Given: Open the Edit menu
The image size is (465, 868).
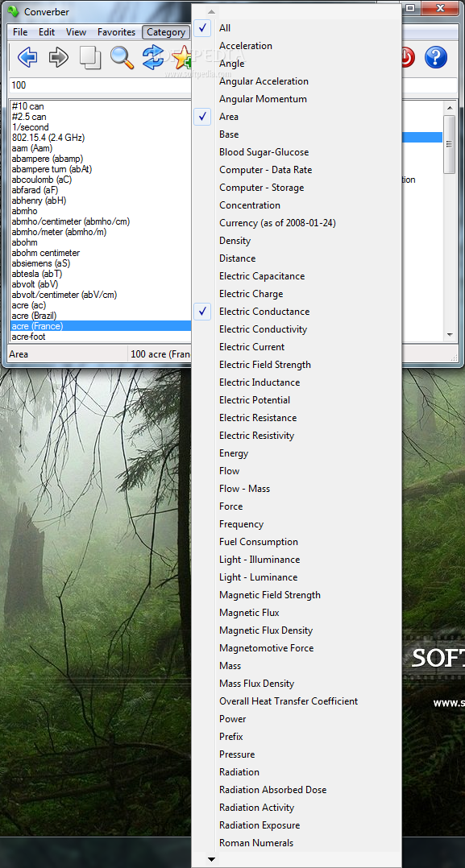Looking at the screenshot, I should (47, 32).
